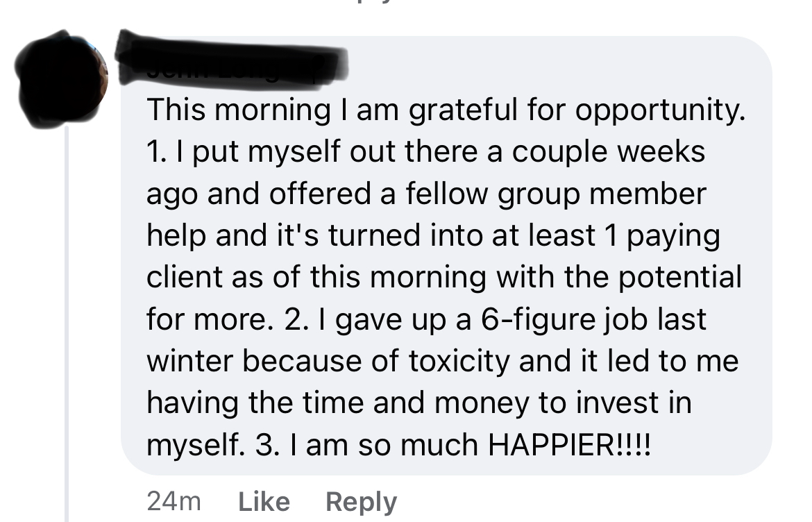Click the word 'potential' in the comment
Image resolution: width=812 pixels, height=522 pixels.
pos(680,278)
